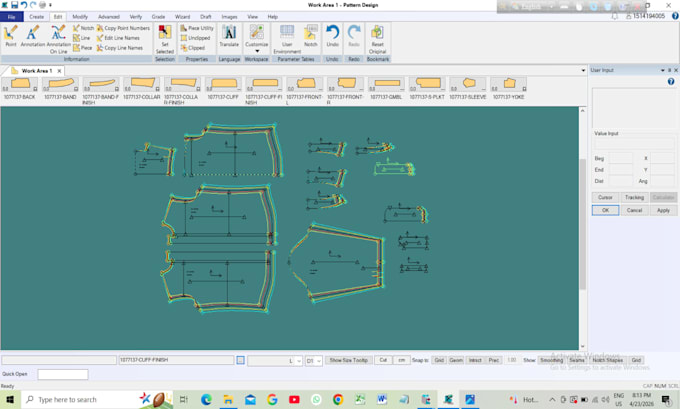Viewport: 680px width, 409px height.
Task: Open the Notch parameter table
Action: click(x=311, y=36)
